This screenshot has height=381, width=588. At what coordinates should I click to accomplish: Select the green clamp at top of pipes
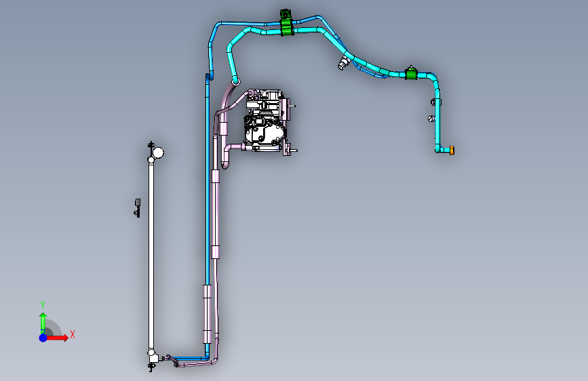[x=286, y=24]
